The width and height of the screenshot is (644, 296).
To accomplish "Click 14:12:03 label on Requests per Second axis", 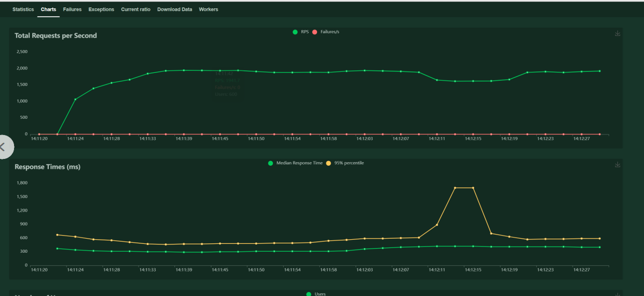I will point(364,139).
